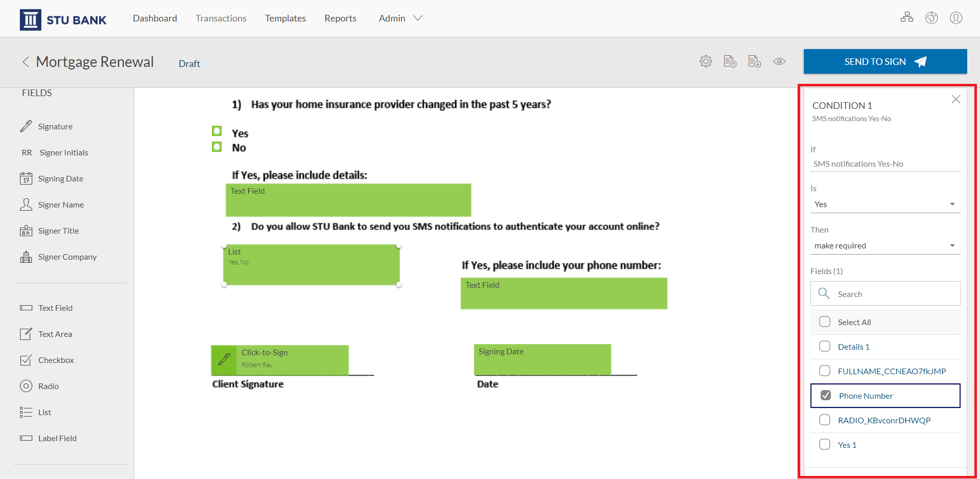Select the Signer Title badge icon
Viewport: 980px width, 479px height.
pos(26,231)
